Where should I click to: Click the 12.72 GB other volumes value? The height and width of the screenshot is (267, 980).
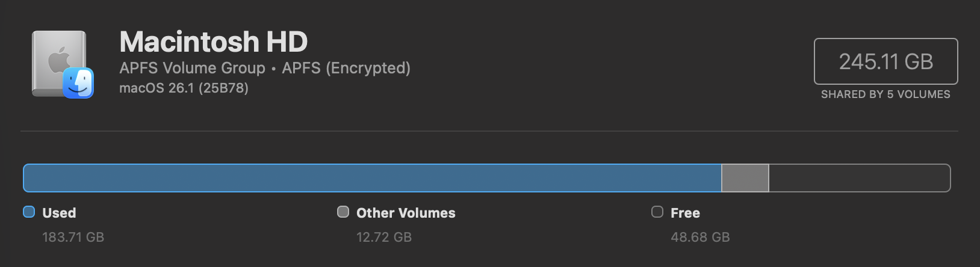(x=384, y=237)
